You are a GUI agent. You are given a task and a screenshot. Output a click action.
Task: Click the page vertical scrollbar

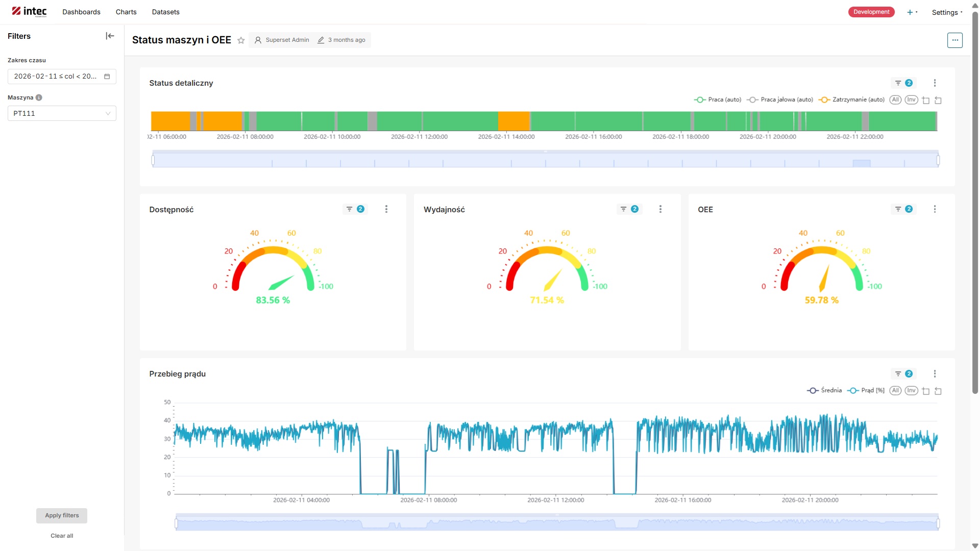[x=975, y=204]
